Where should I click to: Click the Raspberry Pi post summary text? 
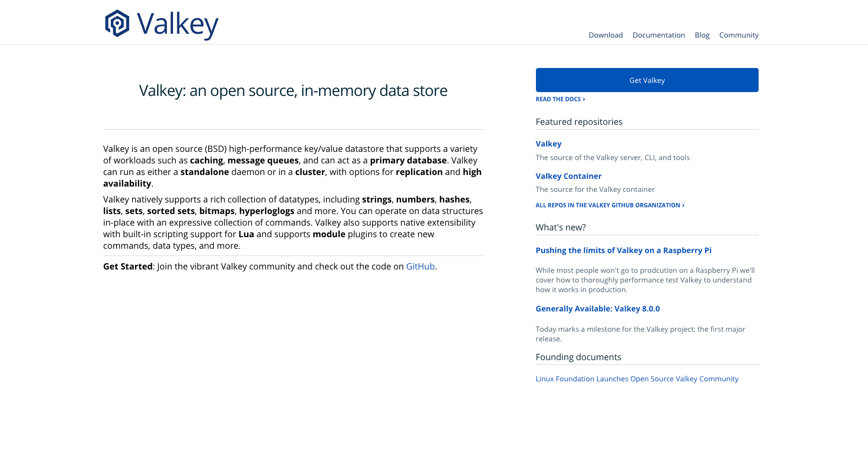(645, 280)
